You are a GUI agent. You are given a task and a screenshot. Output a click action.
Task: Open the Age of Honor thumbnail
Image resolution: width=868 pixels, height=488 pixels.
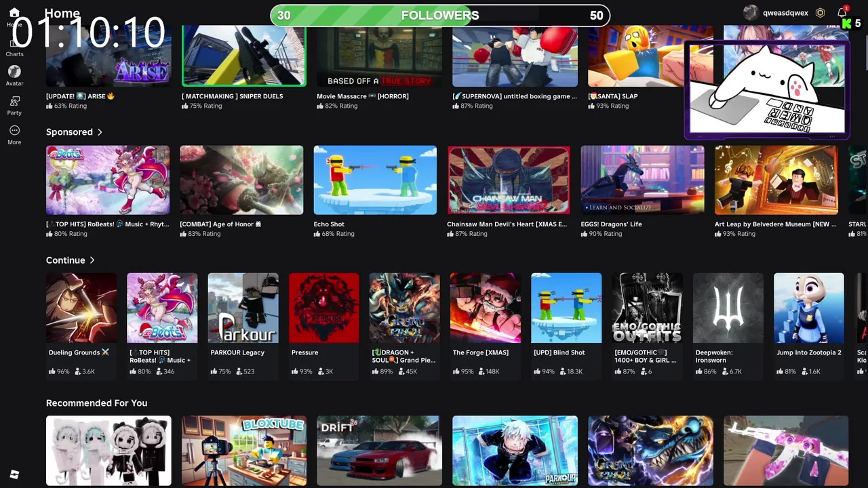241,180
